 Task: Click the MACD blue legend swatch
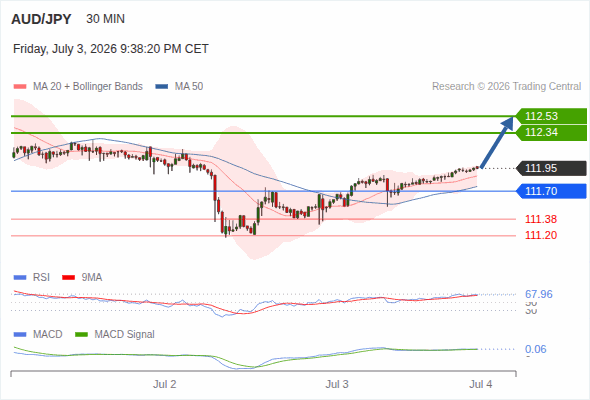click(20, 335)
